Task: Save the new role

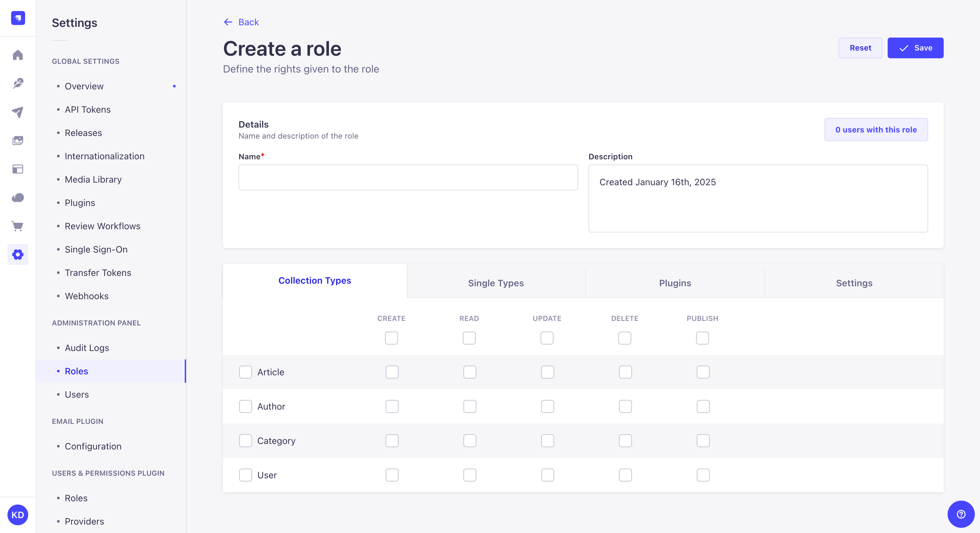Action: (x=915, y=48)
